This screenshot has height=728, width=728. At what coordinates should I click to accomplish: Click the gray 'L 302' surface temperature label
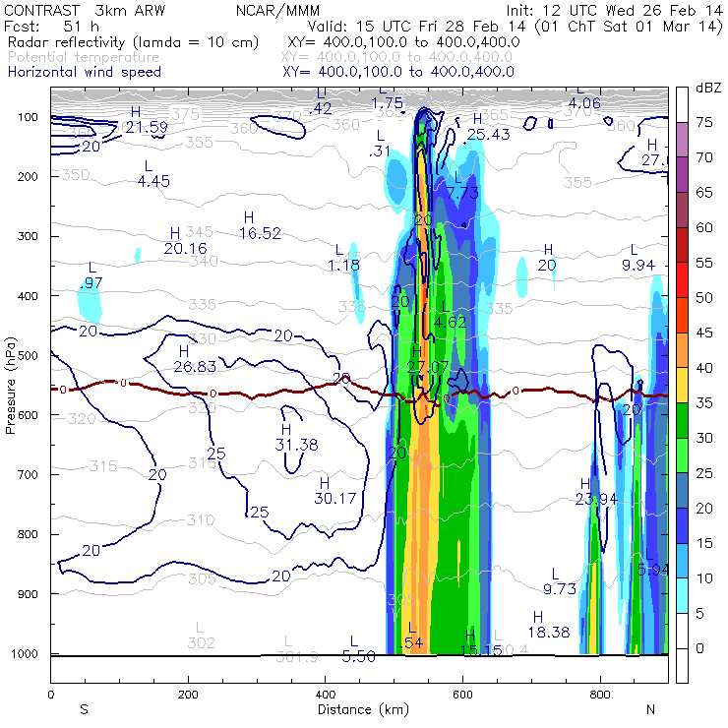[201, 636]
